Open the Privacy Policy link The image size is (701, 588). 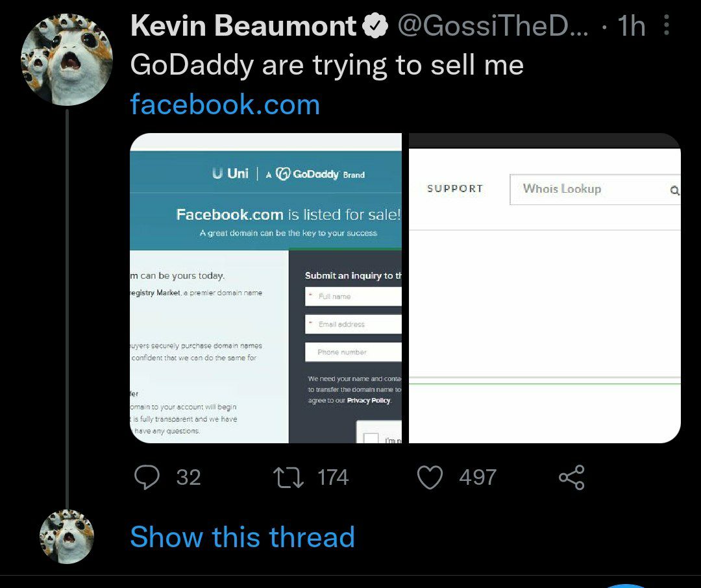tap(369, 400)
